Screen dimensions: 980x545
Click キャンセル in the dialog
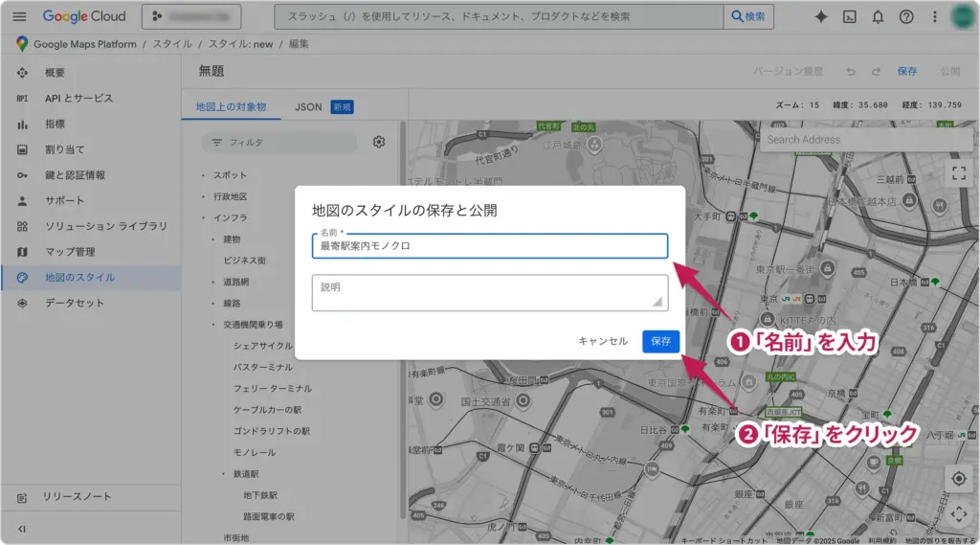pyautogui.click(x=603, y=342)
